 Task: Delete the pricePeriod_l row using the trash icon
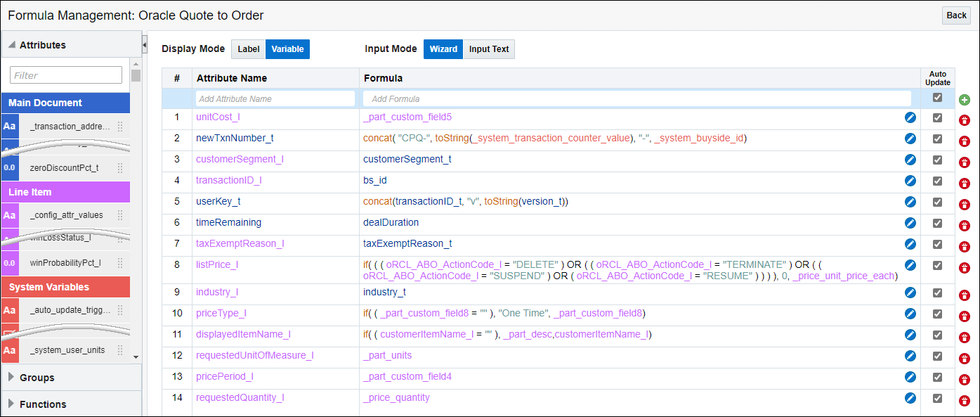965,378
